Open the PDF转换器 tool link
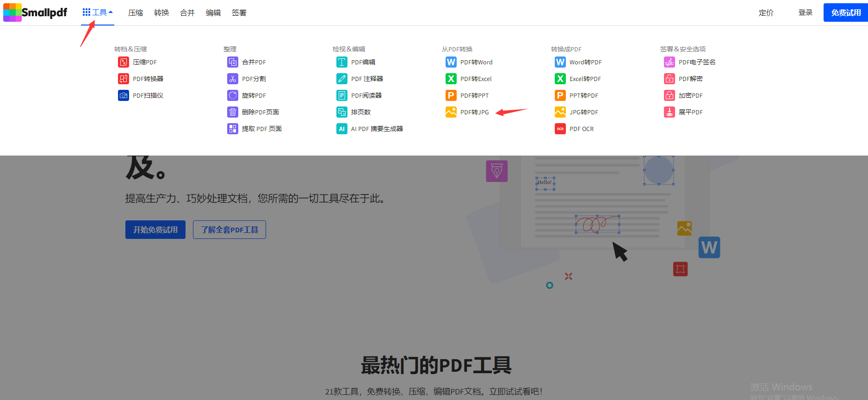This screenshot has height=400, width=868. pos(148,79)
